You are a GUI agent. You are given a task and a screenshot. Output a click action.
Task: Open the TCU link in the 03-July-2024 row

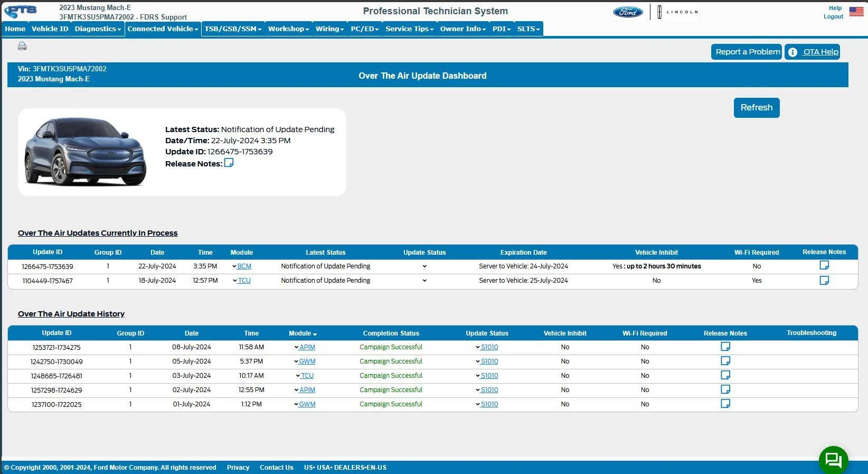pos(307,376)
